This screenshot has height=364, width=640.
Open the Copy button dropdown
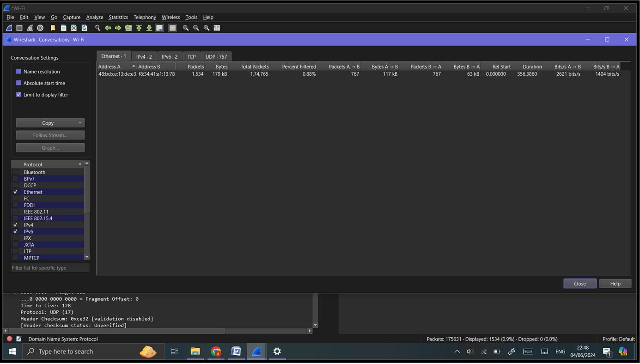pos(79,123)
